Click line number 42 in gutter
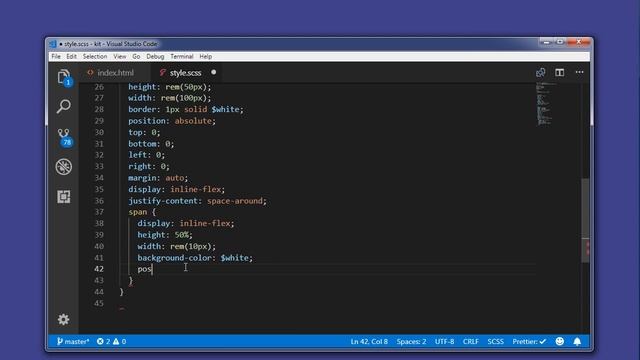 (x=99, y=269)
